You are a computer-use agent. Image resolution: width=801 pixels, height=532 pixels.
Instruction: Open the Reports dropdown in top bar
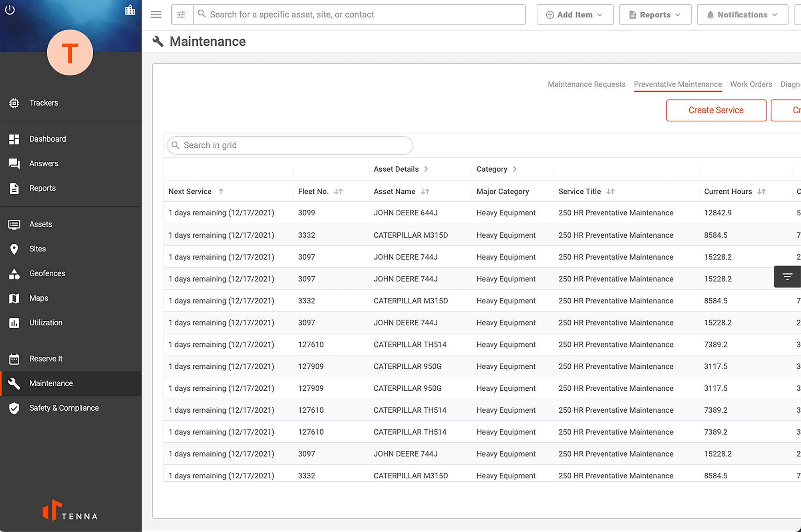coord(655,15)
